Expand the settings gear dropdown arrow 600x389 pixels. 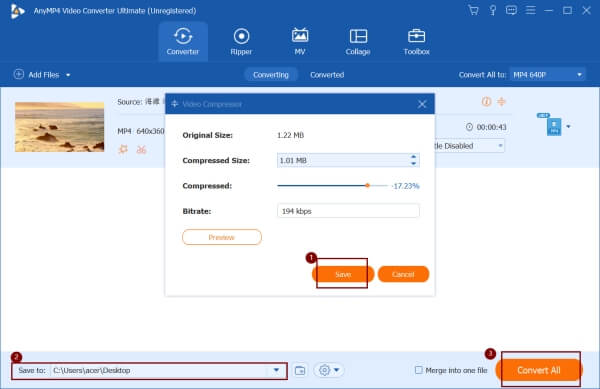click(x=336, y=370)
